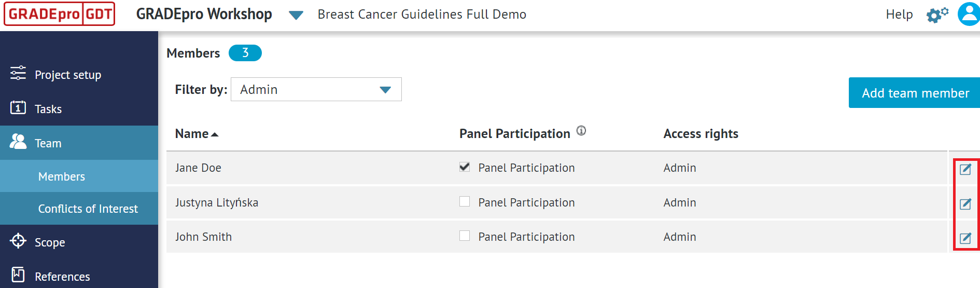The height and width of the screenshot is (288, 980).
Task: Click the Scope crosshair icon in sidebar
Action: pyautogui.click(x=18, y=241)
